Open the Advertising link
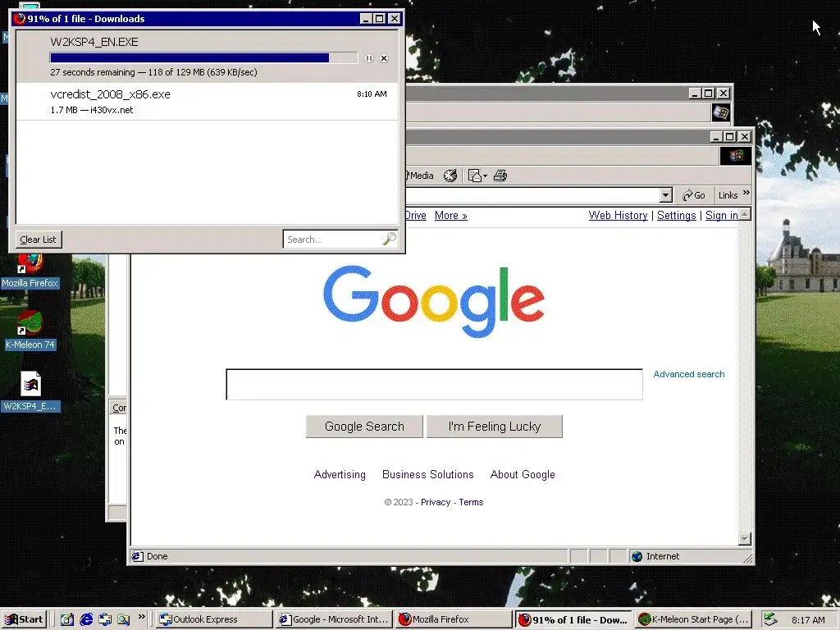Screen dimensions: 840x630 coord(340,475)
